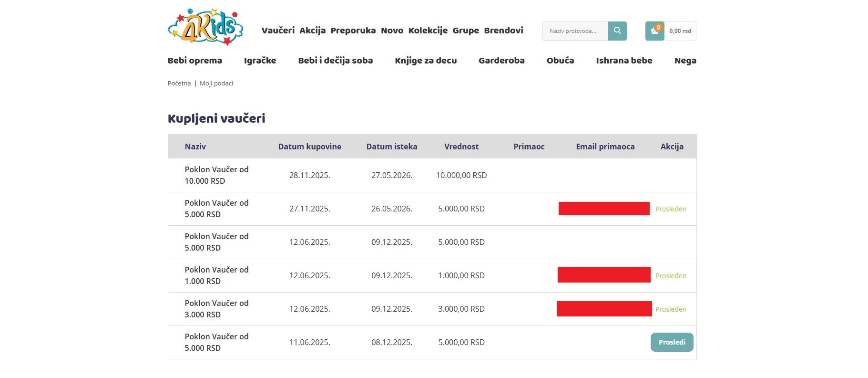
Task: Open the Bebi oprema category
Action: pos(194,61)
